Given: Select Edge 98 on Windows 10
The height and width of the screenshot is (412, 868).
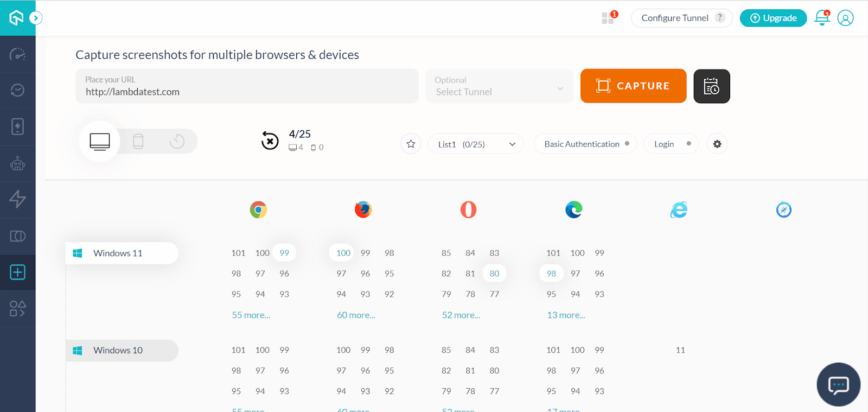Looking at the screenshot, I should coord(551,371).
